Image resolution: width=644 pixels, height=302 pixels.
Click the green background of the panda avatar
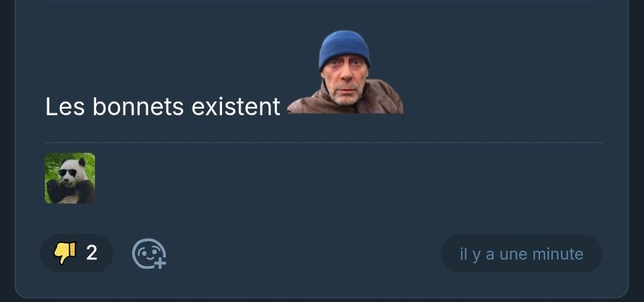(52, 160)
